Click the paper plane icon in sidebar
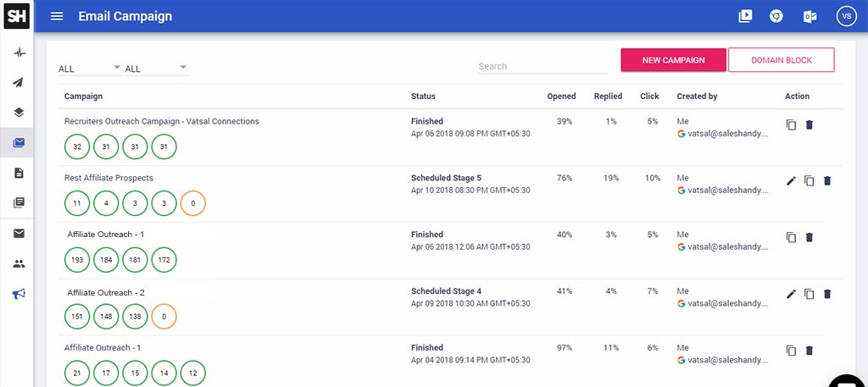This screenshot has width=868, height=387. (x=19, y=83)
